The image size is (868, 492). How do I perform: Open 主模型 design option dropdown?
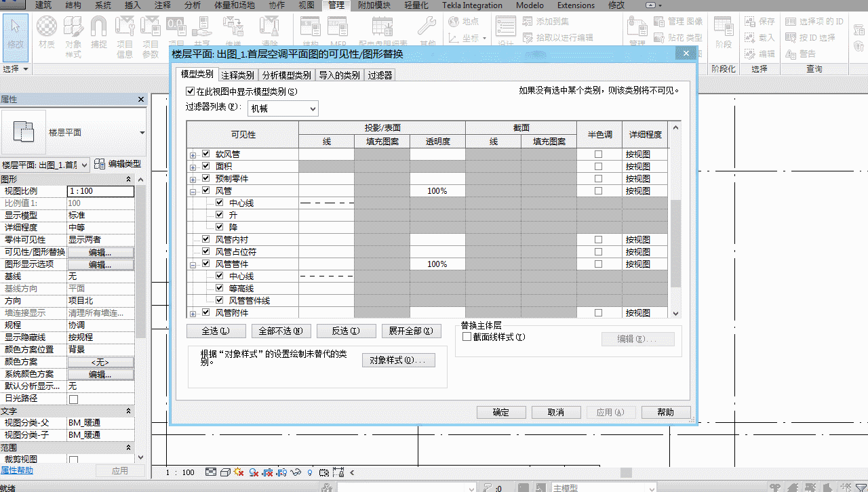click(x=603, y=487)
